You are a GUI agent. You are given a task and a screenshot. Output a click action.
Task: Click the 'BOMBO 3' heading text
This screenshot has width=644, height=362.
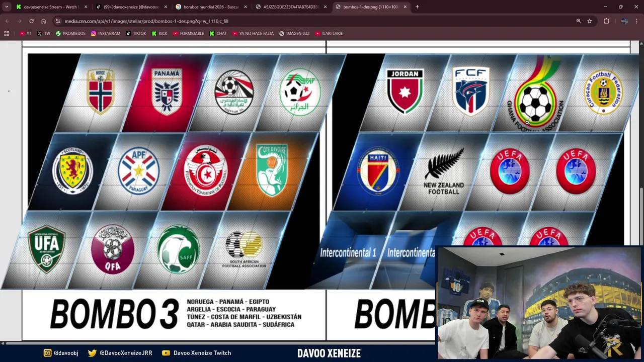coord(114,314)
